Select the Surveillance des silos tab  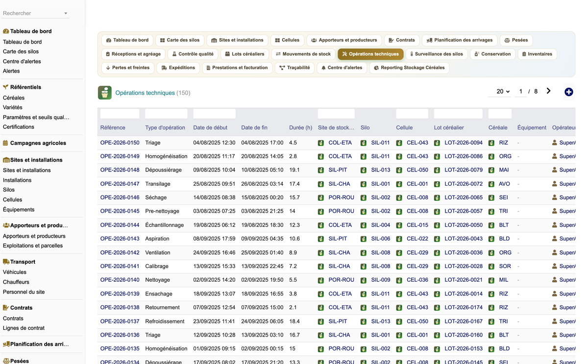(x=436, y=54)
